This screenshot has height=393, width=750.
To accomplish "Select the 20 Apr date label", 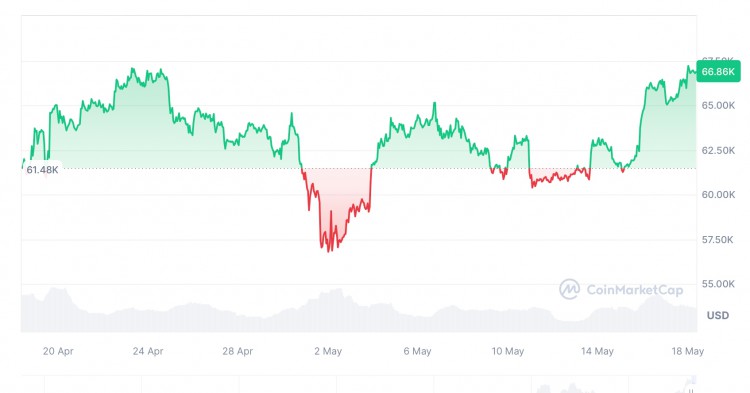I will click(x=58, y=351).
